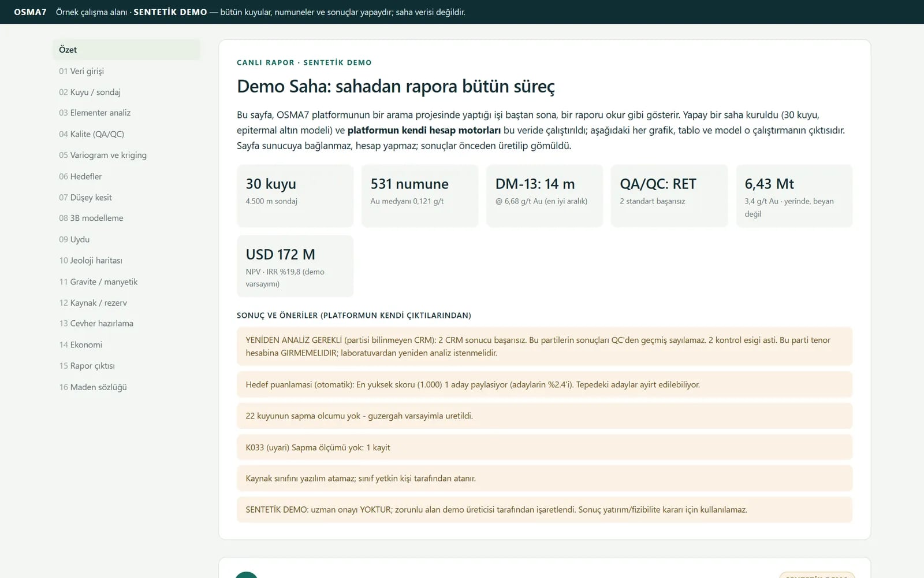The image size is (924, 578).
Task: Go to 15 Rapor çıktısı
Action: (x=87, y=366)
